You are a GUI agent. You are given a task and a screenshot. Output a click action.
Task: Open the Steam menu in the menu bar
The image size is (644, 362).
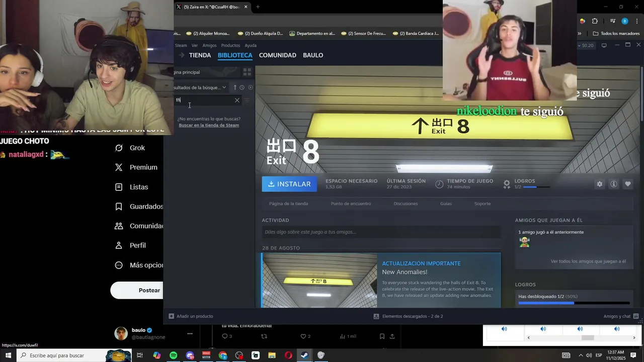pyautogui.click(x=181, y=45)
